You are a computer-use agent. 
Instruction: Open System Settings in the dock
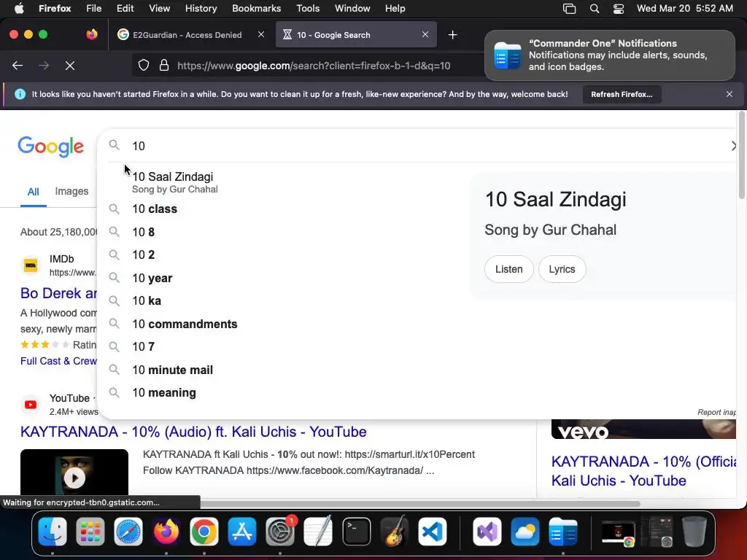pyautogui.click(x=280, y=532)
